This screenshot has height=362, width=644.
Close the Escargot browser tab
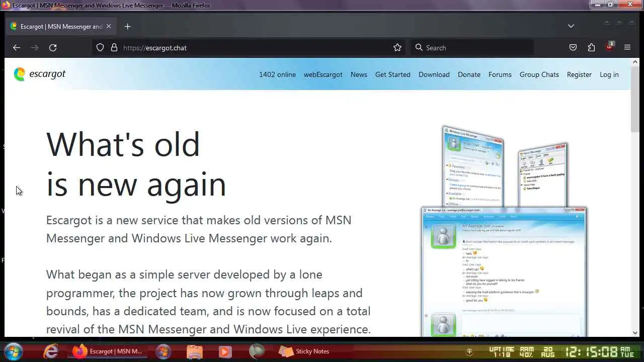[x=108, y=26]
